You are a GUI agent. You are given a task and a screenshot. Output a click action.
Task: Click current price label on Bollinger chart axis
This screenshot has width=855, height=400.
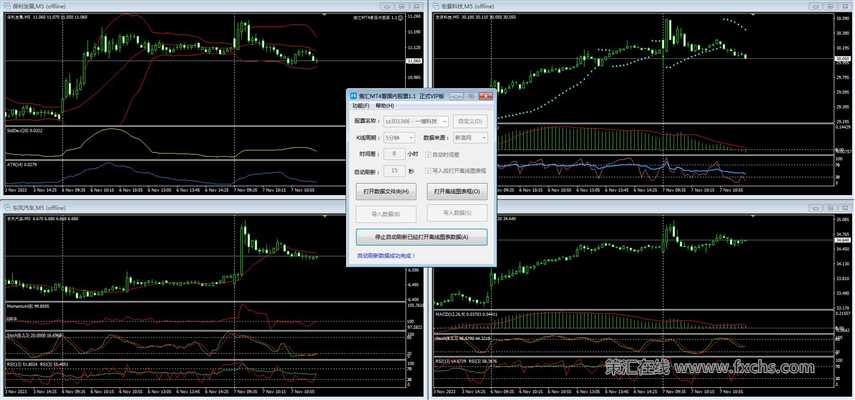point(414,61)
